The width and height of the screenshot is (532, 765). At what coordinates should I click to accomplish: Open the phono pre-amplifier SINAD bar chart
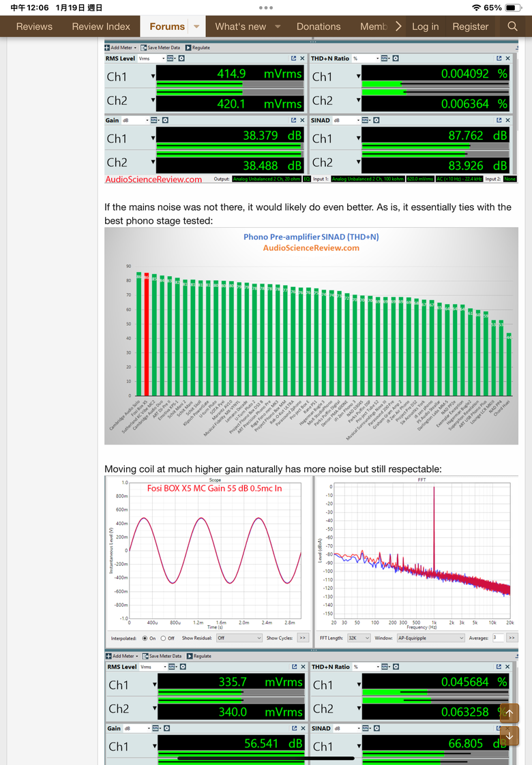311,335
